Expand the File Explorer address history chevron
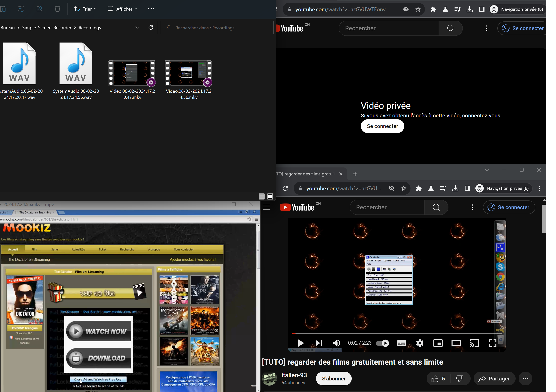Image resolution: width=556 pixels, height=392 pixels. click(x=137, y=28)
